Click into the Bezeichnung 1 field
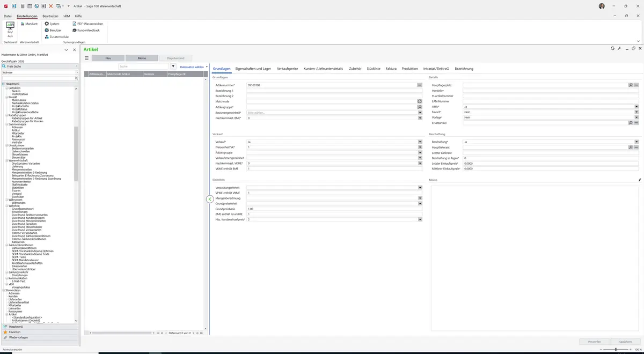This screenshot has width=644, height=354. (334, 91)
